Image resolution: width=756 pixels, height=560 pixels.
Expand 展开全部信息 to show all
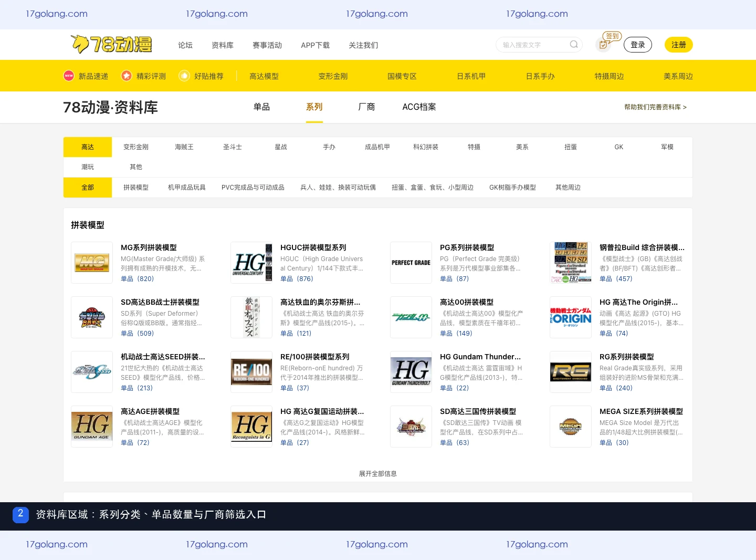coord(378,474)
